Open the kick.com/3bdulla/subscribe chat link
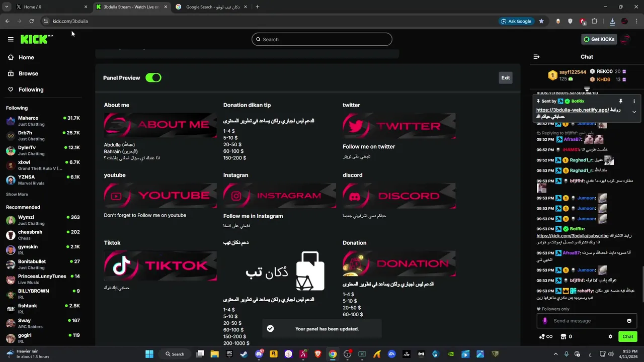 click(x=573, y=235)
